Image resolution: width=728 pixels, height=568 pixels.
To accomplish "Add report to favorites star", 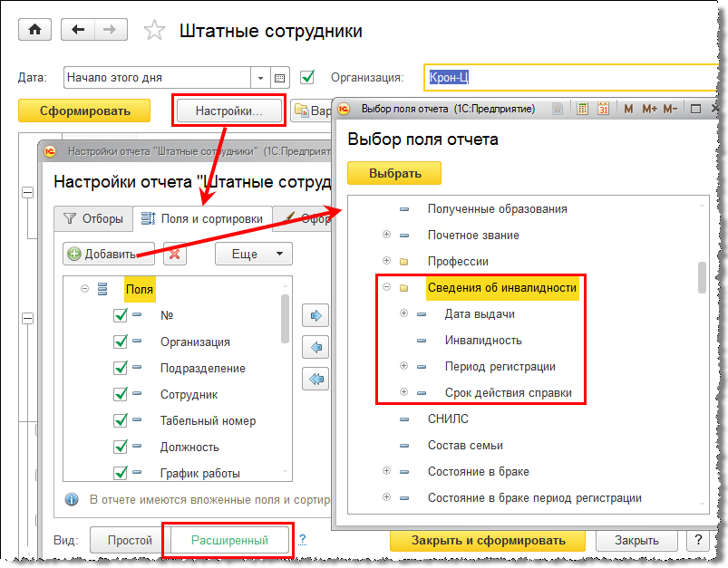I will tap(154, 31).
